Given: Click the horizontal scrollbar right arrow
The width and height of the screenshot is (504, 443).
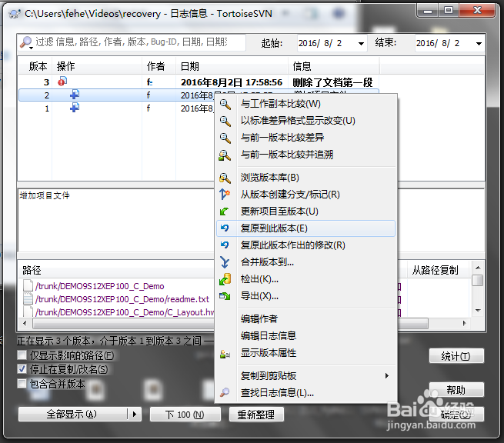Looking at the screenshot, I should (x=465, y=323).
